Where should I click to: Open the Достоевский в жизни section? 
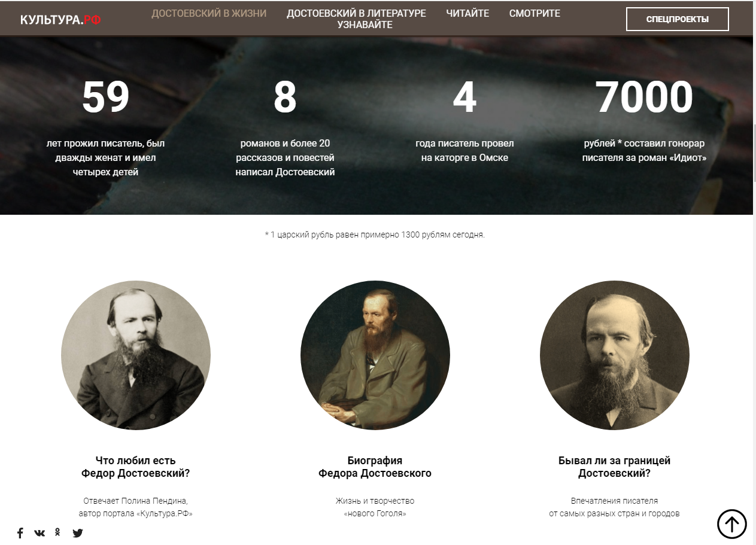click(x=209, y=13)
